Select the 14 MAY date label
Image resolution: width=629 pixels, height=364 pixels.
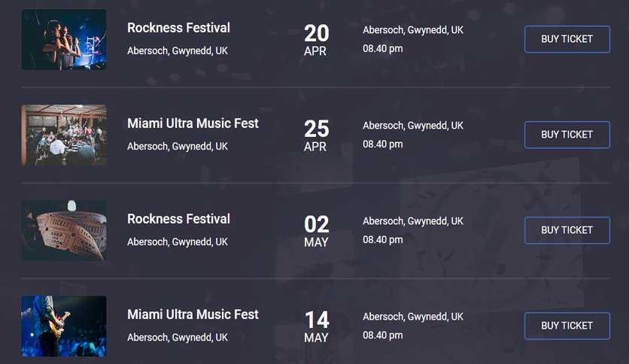(316, 326)
